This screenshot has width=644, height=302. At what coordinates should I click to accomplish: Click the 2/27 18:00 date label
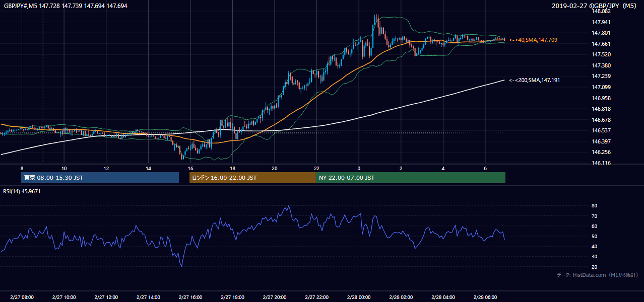(x=232, y=297)
